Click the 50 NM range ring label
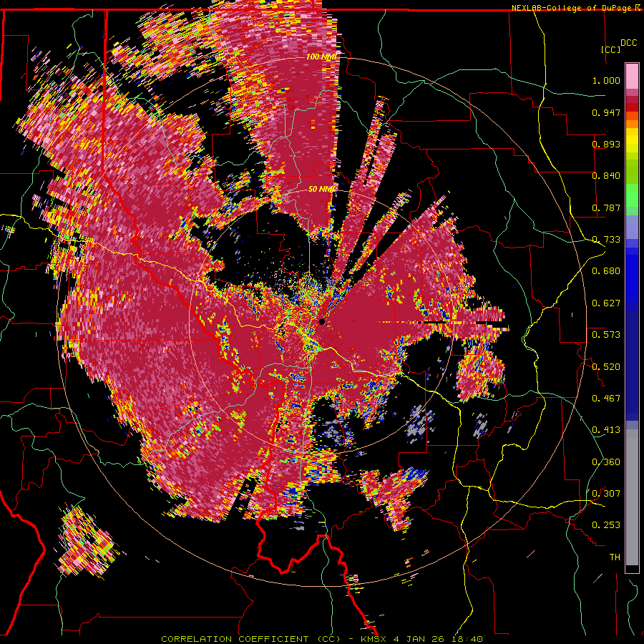The image size is (644, 644). pyautogui.click(x=321, y=190)
